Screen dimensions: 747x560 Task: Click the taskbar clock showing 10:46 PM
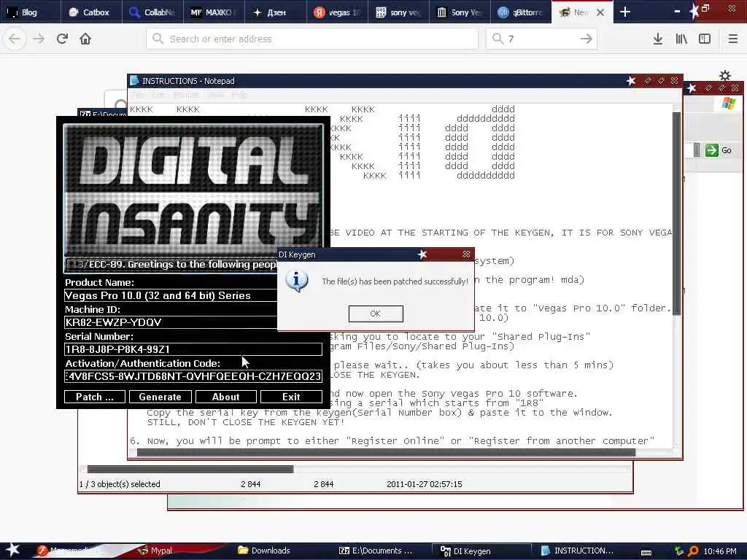[x=720, y=551]
